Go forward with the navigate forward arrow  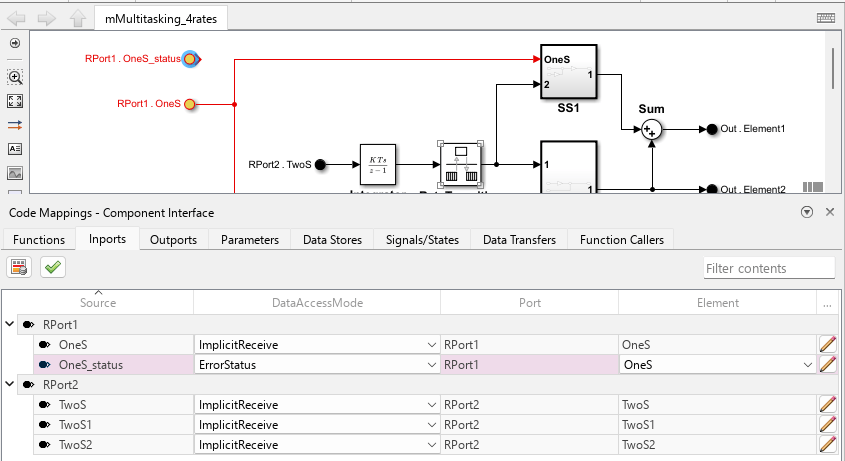[47, 18]
